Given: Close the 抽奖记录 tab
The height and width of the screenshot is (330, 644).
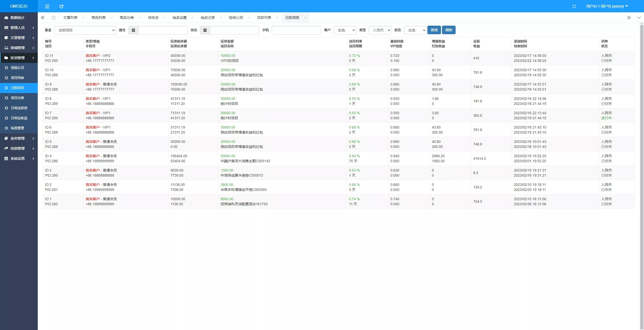Looking at the screenshot, I should 221,18.
